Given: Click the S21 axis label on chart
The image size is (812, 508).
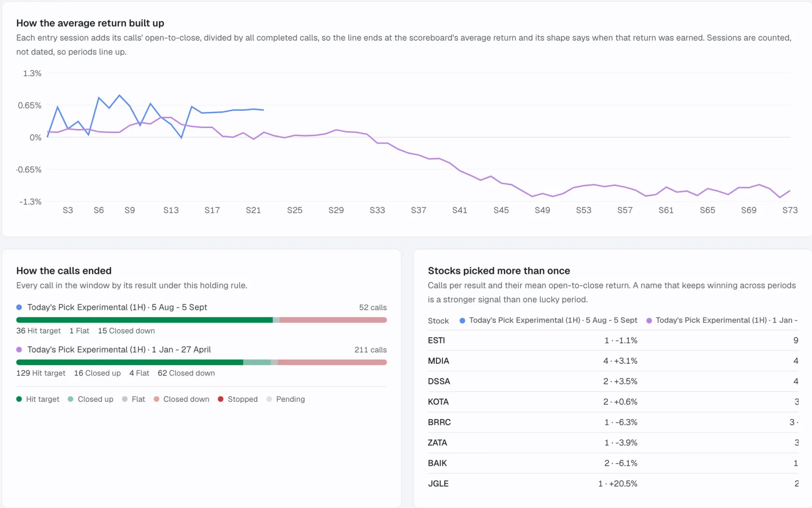Looking at the screenshot, I should (x=253, y=210).
